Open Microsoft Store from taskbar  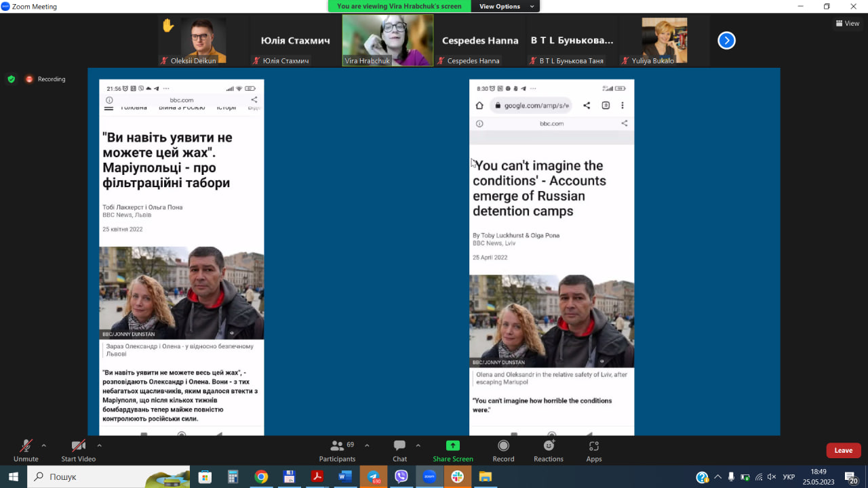(x=205, y=476)
